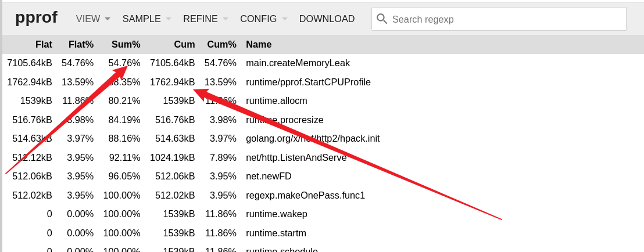Click the search magnifier icon

point(382,19)
